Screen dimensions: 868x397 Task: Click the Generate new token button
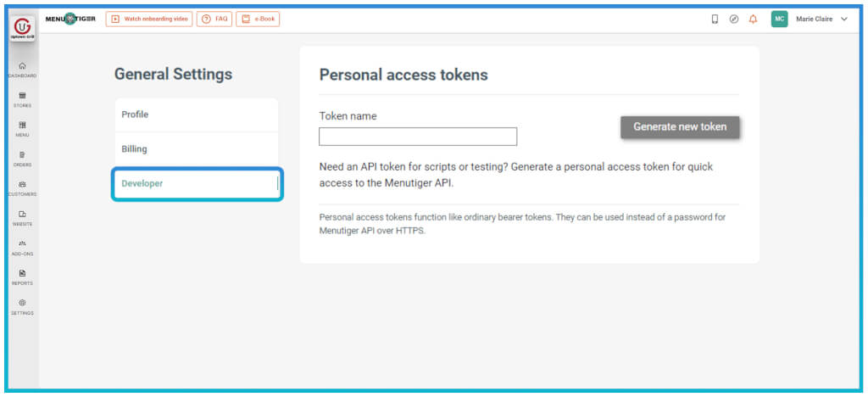680,127
